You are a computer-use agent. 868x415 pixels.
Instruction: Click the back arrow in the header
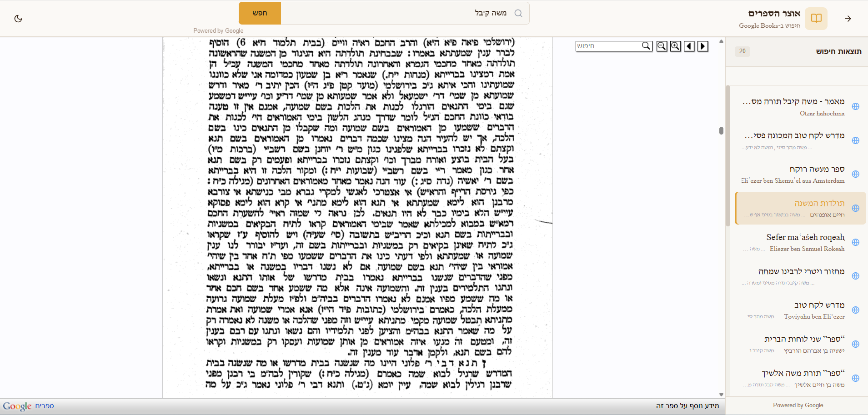[x=848, y=19]
